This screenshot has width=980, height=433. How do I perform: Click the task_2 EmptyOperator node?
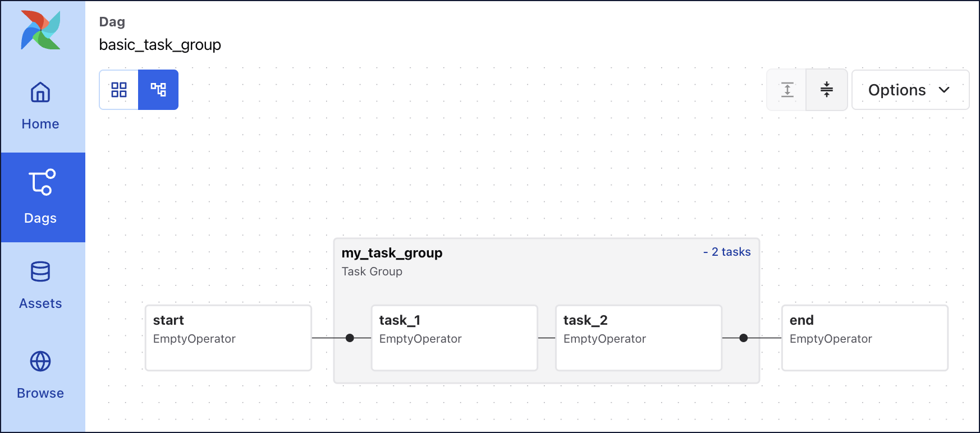(638, 338)
